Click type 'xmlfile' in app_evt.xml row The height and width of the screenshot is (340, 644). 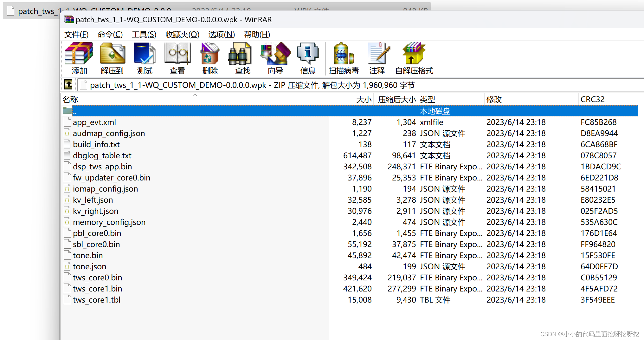tap(431, 122)
